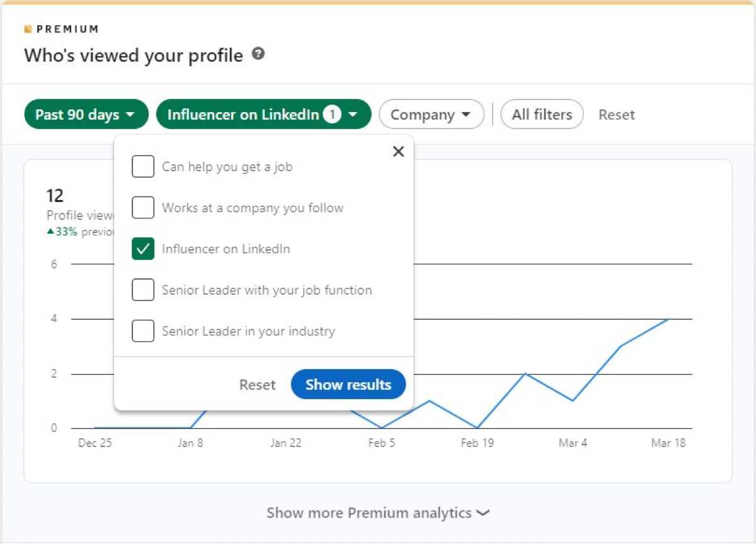The height and width of the screenshot is (544, 756).
Task: Expand 'Show more Premium analytics'
Action: [x=377, y=513]
